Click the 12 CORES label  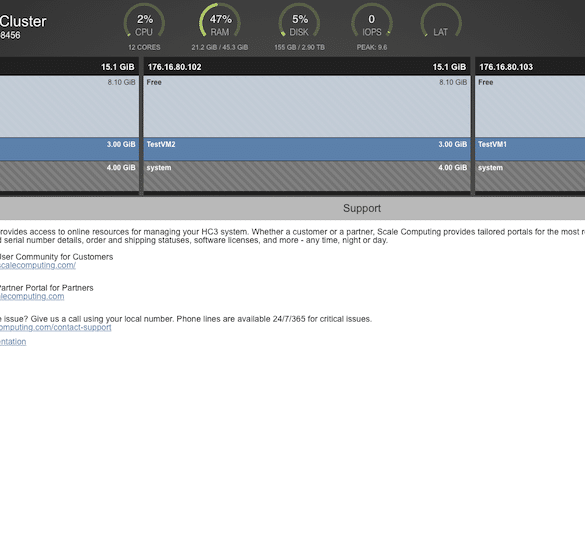(144, 47)
